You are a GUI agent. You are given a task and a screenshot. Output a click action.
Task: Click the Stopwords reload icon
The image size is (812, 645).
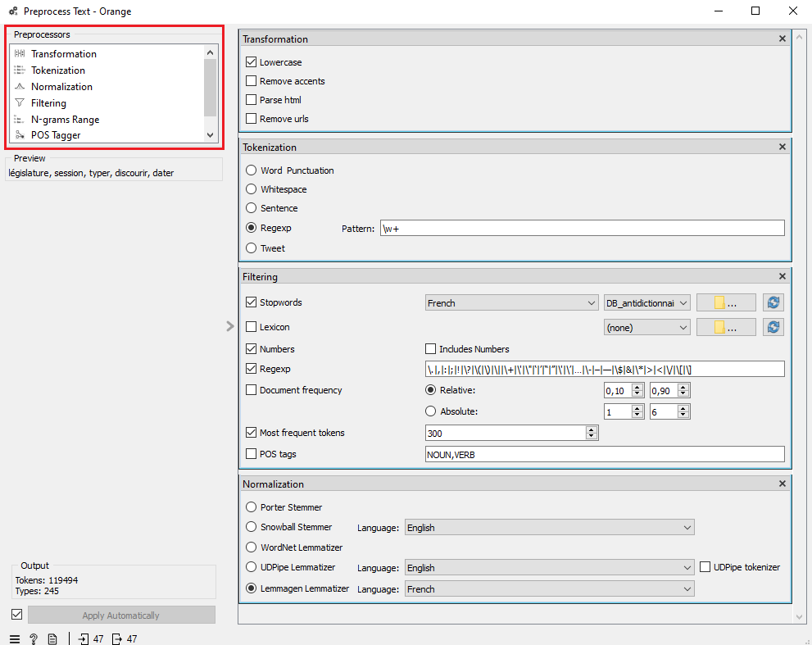[x=773, y=302]
